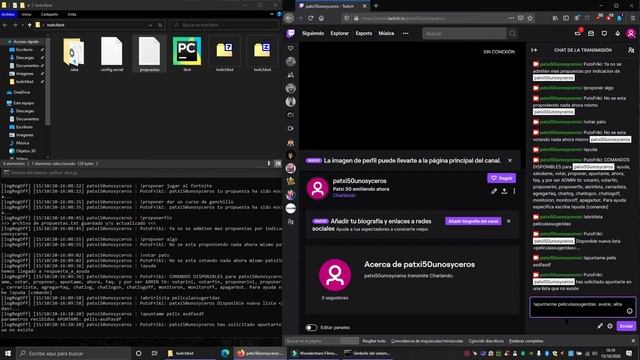Click the Get Bits diamond icon

coord(618,33)
